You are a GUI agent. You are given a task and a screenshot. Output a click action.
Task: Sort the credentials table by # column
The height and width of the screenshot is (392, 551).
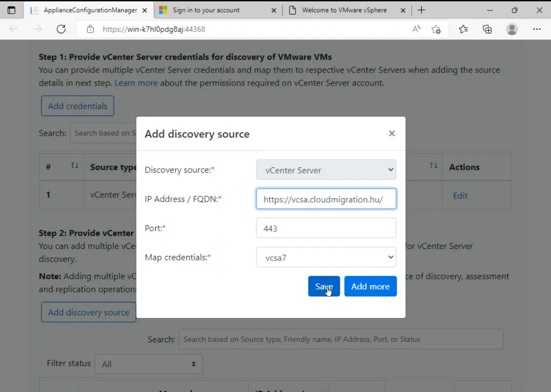click(x=74, y=166)
